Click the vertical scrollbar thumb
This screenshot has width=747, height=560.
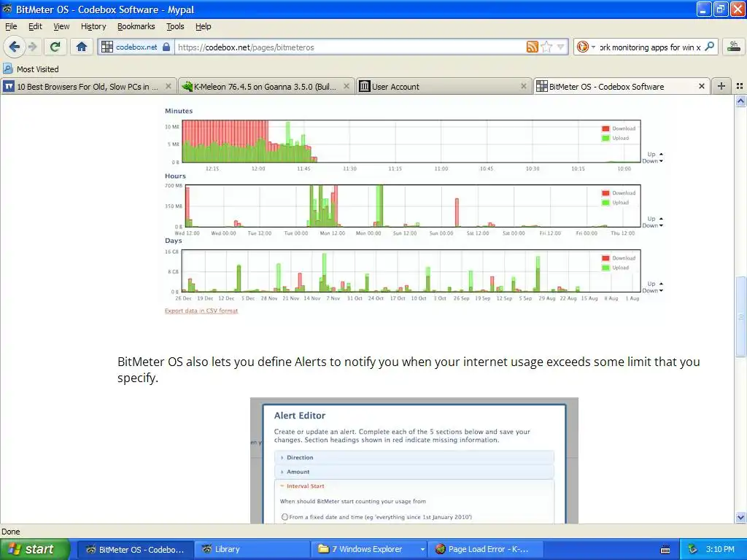tap(740, 316)
